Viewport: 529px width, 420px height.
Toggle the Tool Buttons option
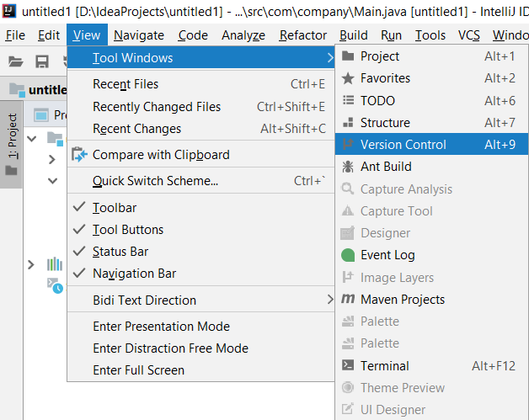point(202,230)
